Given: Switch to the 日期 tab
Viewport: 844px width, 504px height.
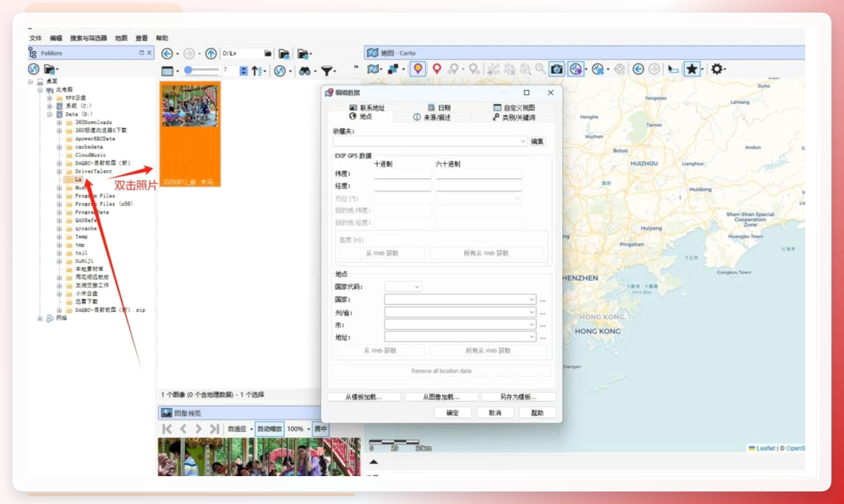Looking at the screenshot, I should pyautogui.click(x=440, y=108).
